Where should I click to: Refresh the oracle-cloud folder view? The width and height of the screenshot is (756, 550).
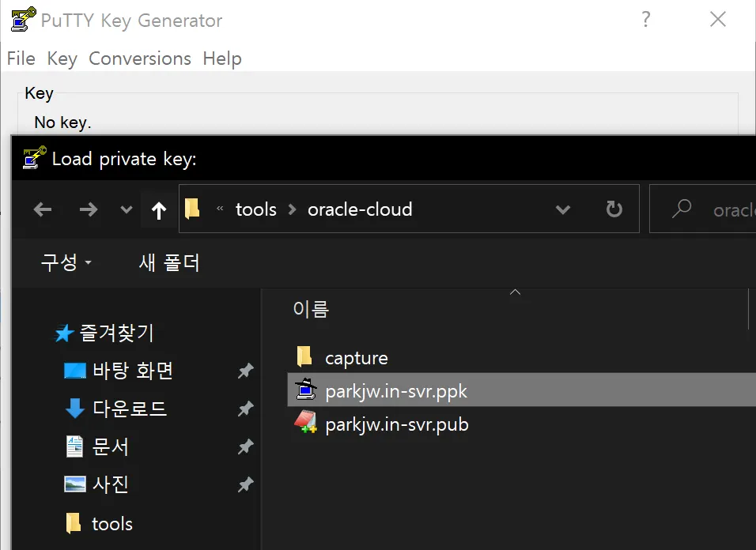tap(614, 209)
